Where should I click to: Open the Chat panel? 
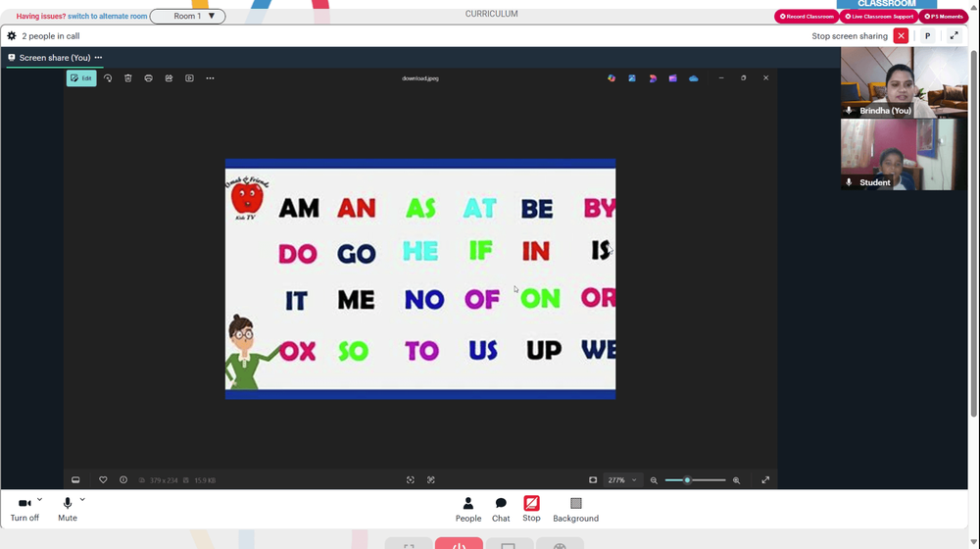pyautogui.click(x=501, y=510)
